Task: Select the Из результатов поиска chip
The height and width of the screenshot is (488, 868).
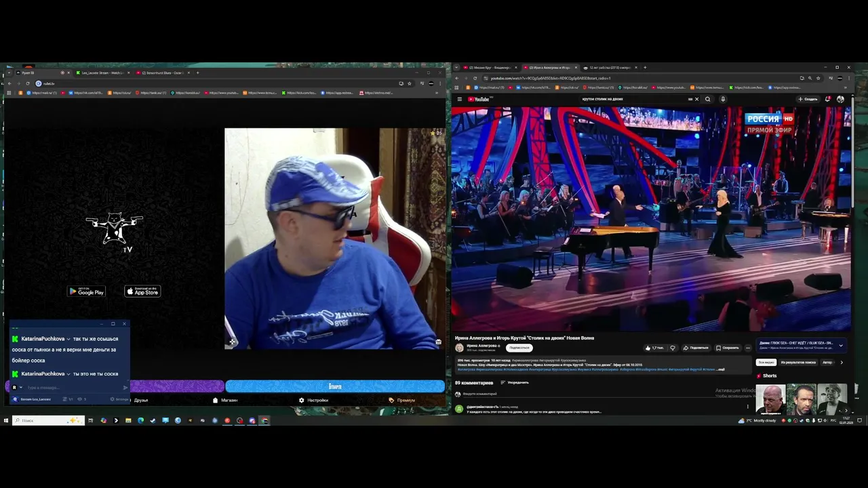Action: pyautogui.click(x=798, y=362)
